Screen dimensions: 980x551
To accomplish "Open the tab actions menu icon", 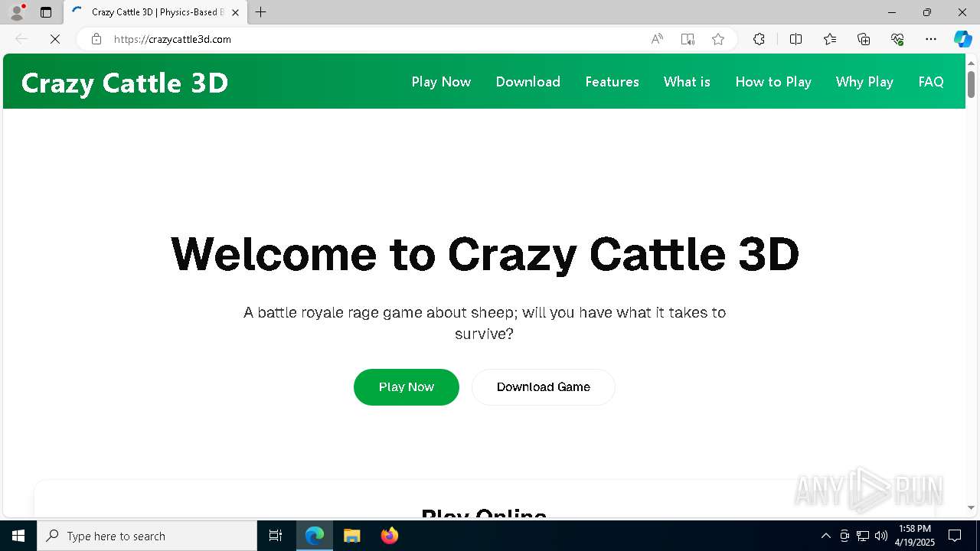I will click(x=46, y=12).
